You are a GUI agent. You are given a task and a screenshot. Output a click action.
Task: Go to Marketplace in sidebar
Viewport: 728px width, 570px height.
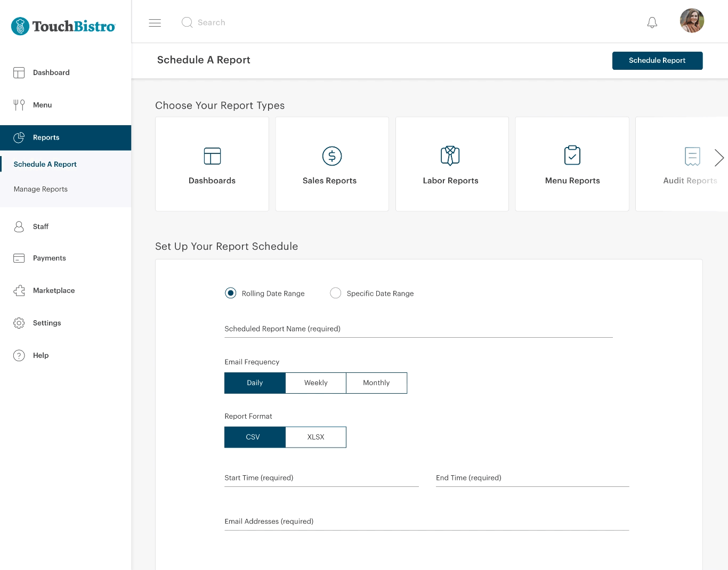coord(53,290)
